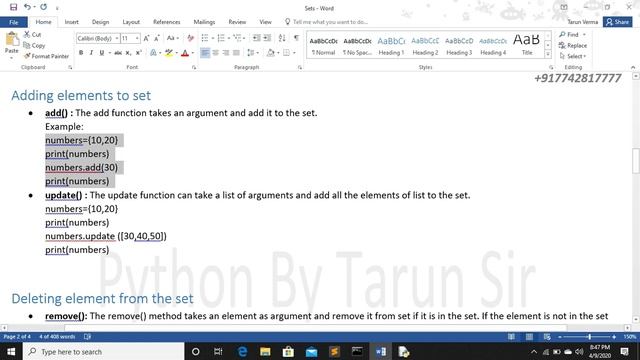The height and width of the screenshot is (360, 640).
Task: Open the Select dropdown in Editing
Action: click(573, 56)
